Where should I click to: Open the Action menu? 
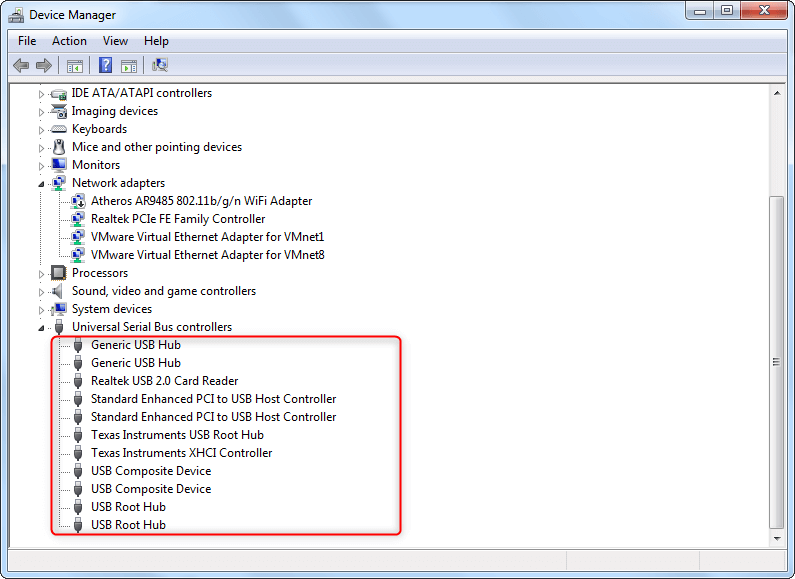(x=69, y=41)
